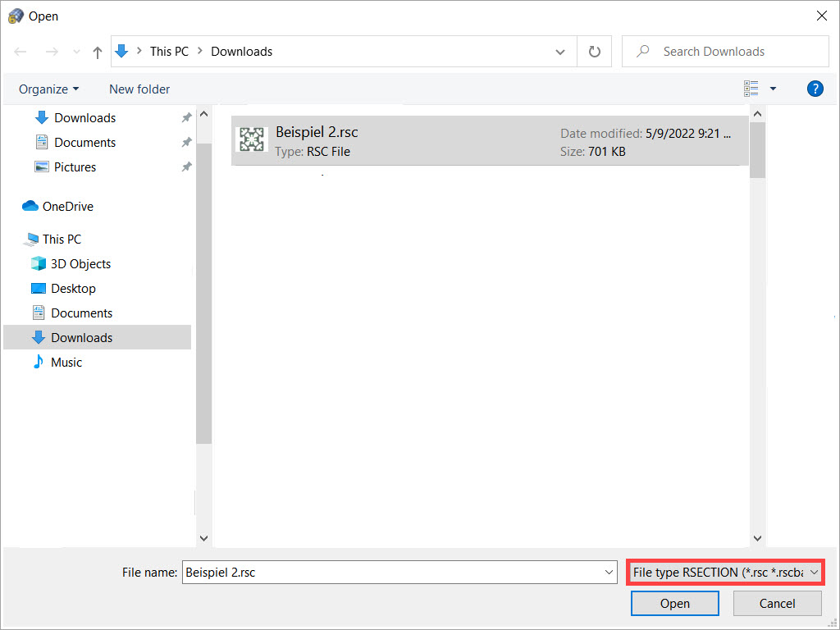Click the Up one level arrow

97,51
